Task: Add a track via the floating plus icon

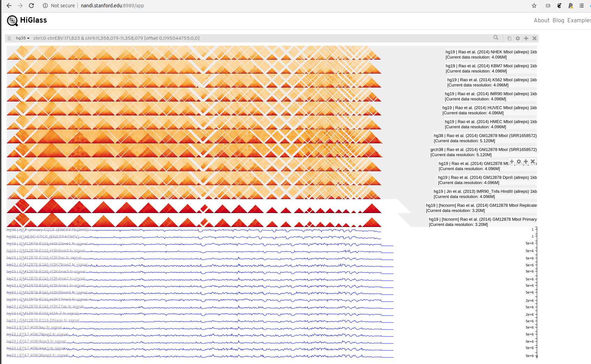Action: (526, 161)
